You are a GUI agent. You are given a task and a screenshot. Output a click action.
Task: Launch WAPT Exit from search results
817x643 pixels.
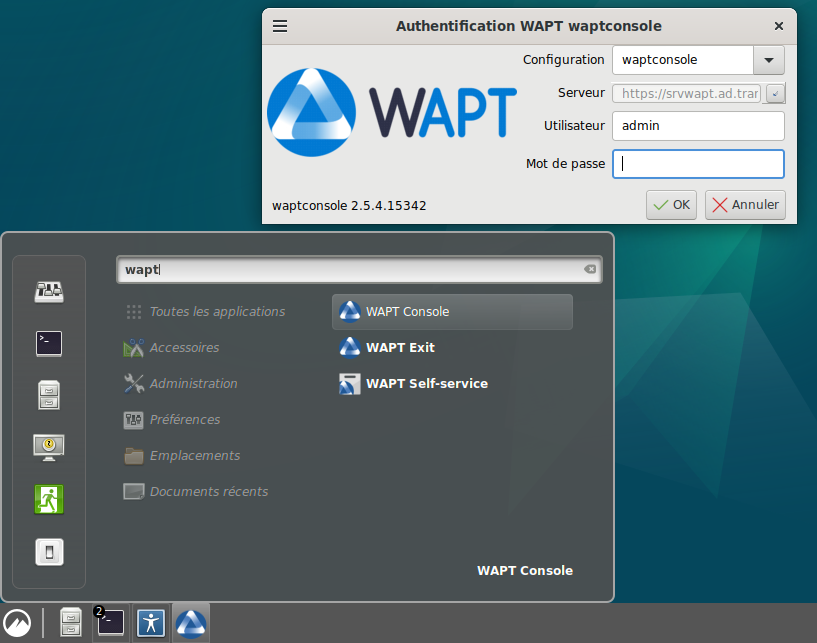click(x=452, y=348)
